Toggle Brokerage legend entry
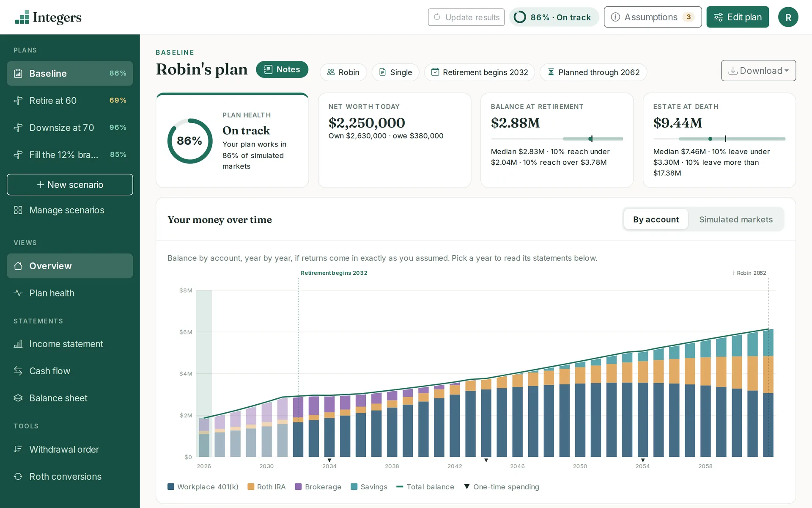This screenshot has height=508, width=812. pyautogui.click(x=318, y=487)
